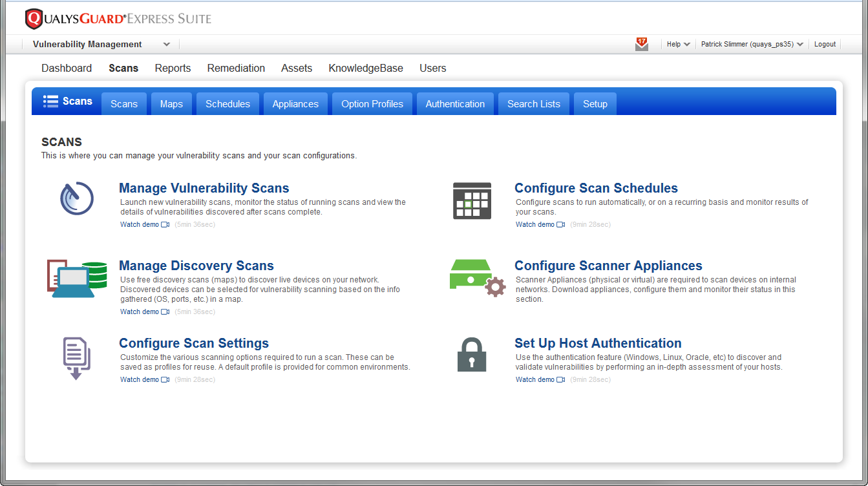Open the KnowledgeBase section
The image size is (868, 486).
[366, 69]
